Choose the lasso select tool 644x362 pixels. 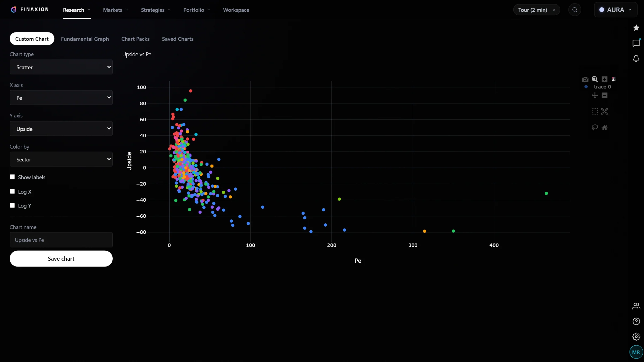(595, 128)
